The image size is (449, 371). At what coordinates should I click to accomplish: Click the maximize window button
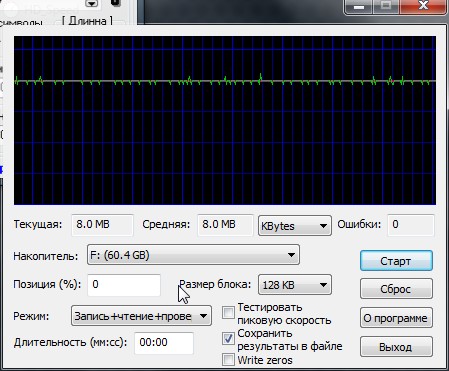coord(386,6)
